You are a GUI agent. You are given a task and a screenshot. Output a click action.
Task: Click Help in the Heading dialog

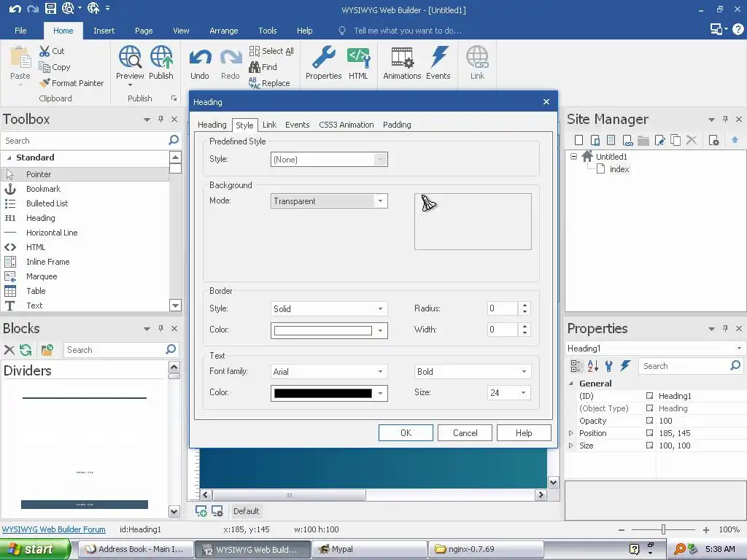524,433
